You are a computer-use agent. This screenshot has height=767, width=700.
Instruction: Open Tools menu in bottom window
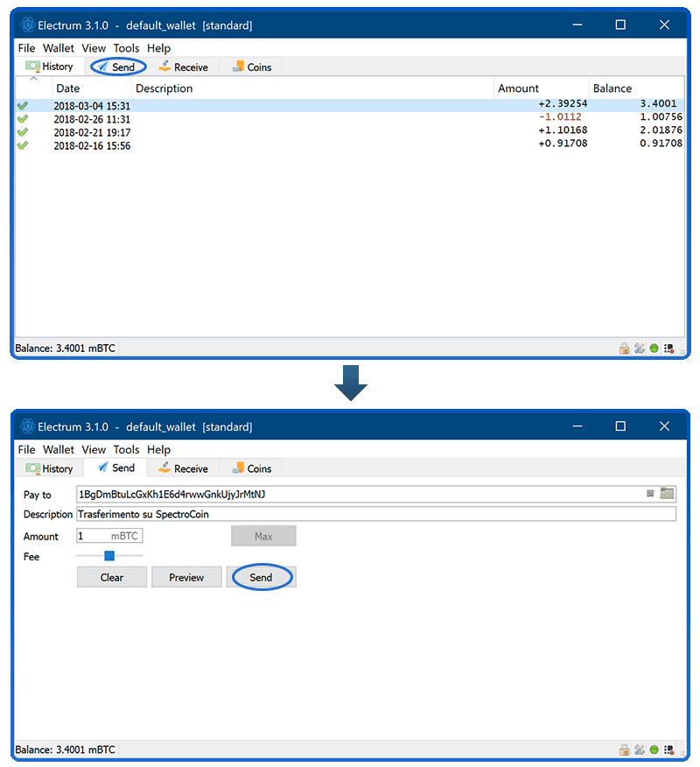pyautogui.click(x=126, y=449)
